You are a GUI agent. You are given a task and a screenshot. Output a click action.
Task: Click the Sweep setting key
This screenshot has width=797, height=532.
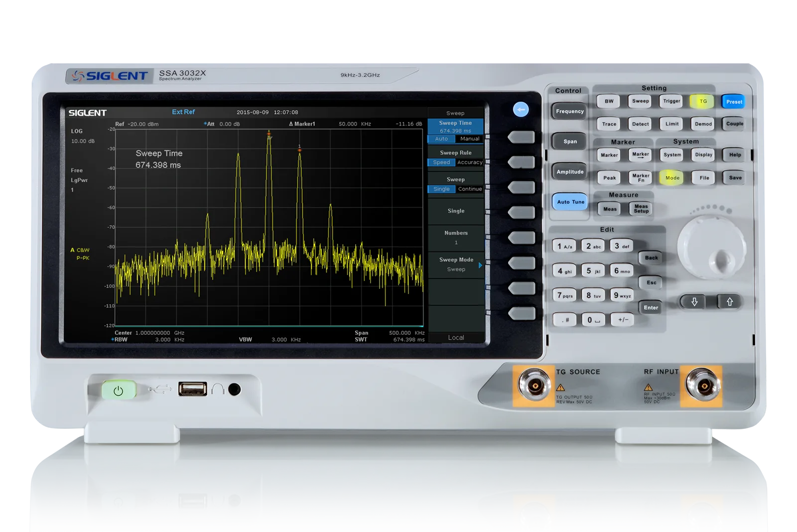(x=640, y=101)
